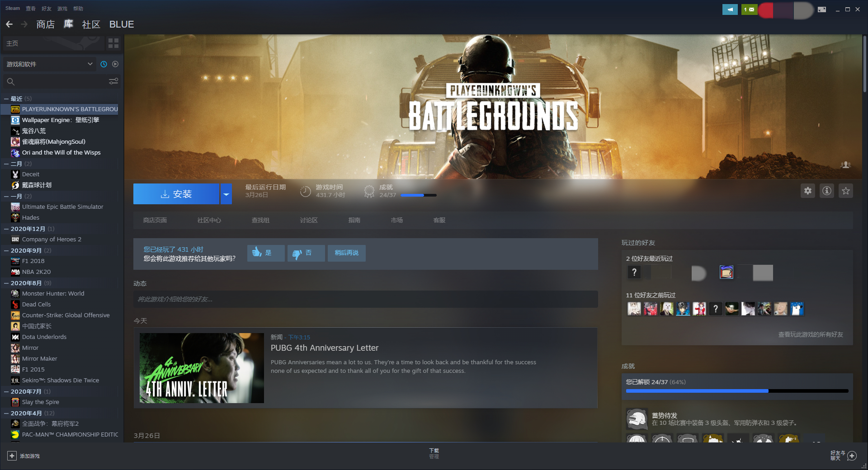The image size is (868, 470).
Task: Open library filter settings icon
Action: click(113, 81)
